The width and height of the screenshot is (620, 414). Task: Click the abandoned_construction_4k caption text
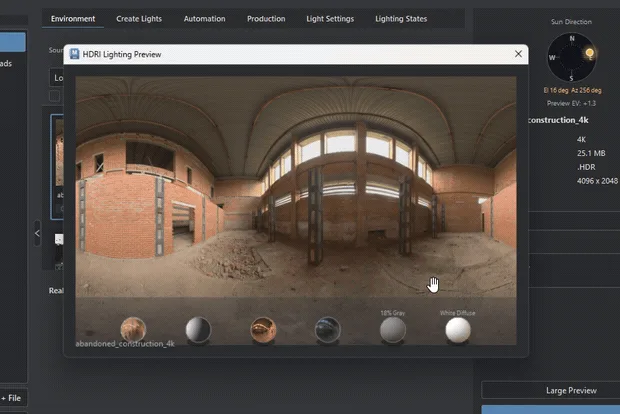pyautogui.click(x=125, y=344)
